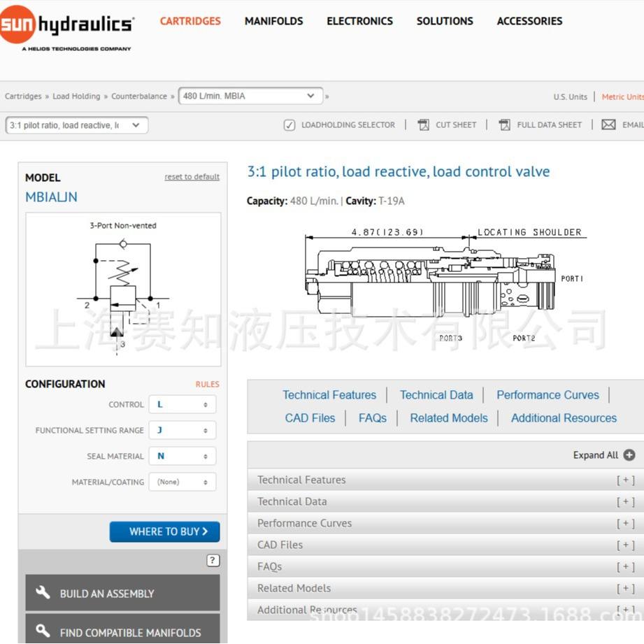Switch to Metric Units

click(622, 97)
